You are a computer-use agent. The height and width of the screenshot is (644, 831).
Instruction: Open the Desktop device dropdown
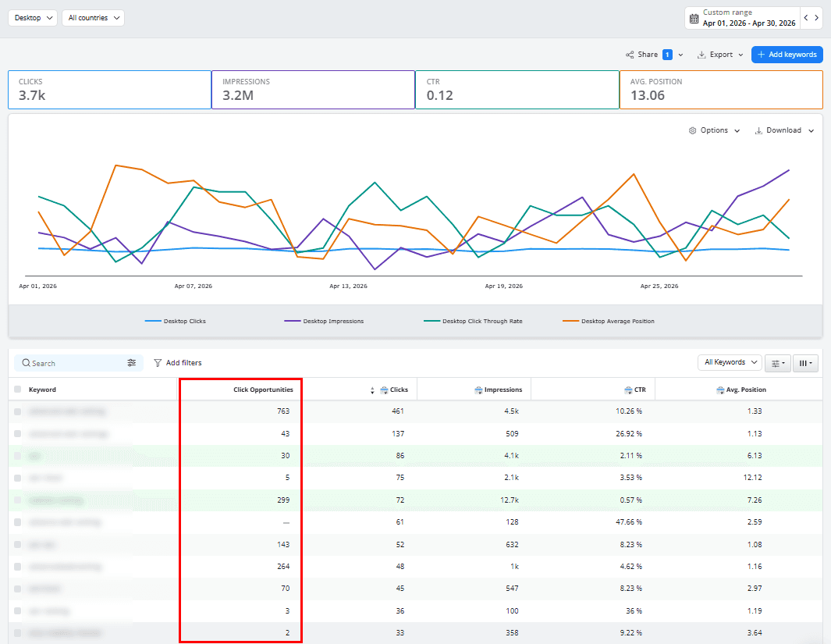33,18
